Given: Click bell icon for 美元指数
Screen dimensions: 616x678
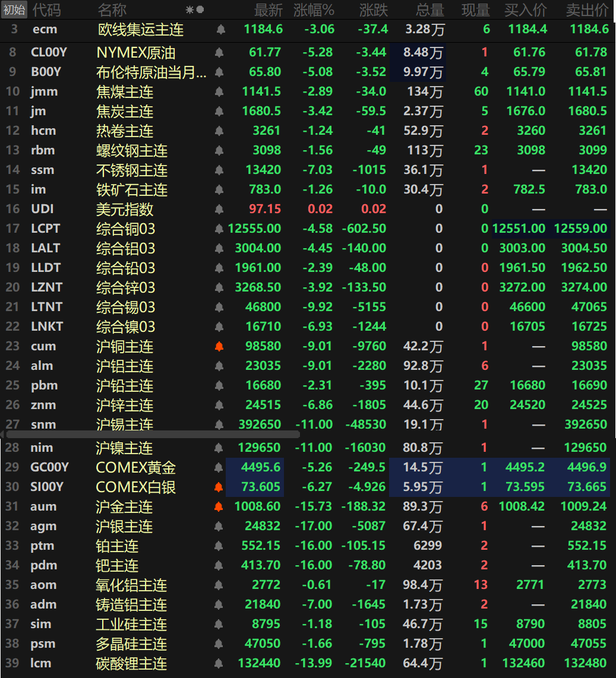Looking at the screenshot, I should (x=219, y=209).
